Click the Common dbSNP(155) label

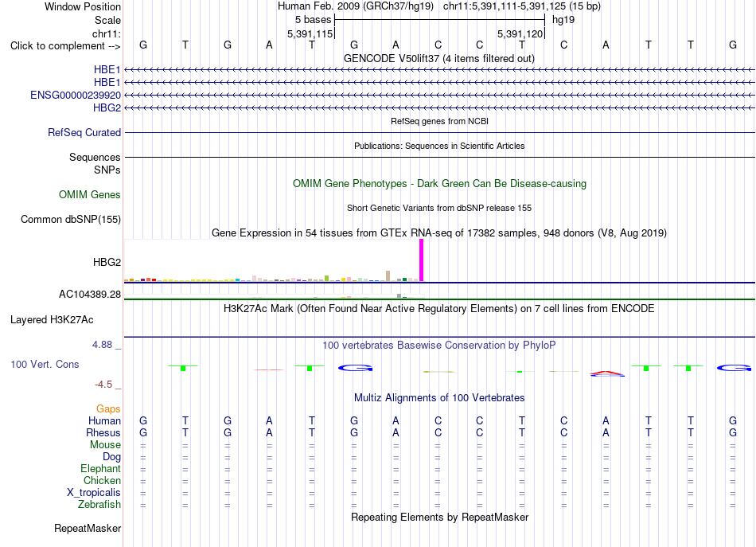(70, 219)
